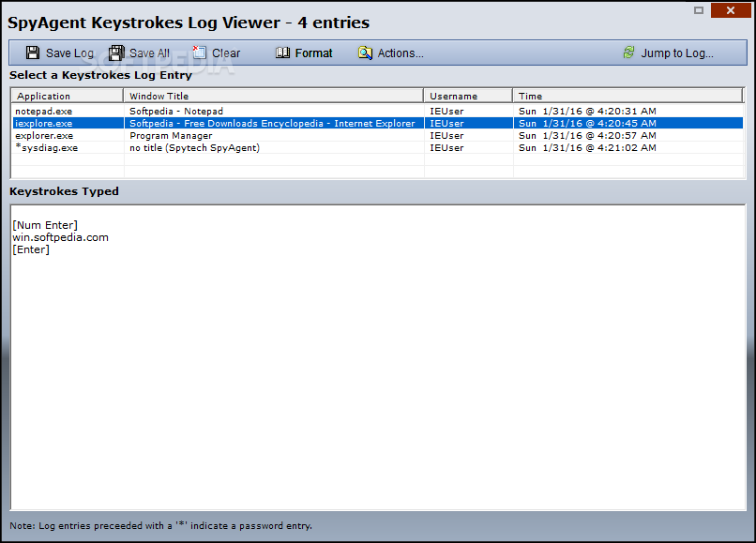Close the Keystrokes Log Viewer window
The image size is (756, 543).
[731, 10]
